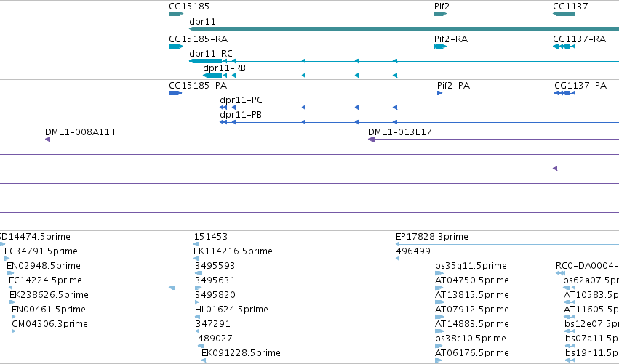619x364 pixels.
Task: Click the AT10583.5prime label
Action: pos(591,295)
